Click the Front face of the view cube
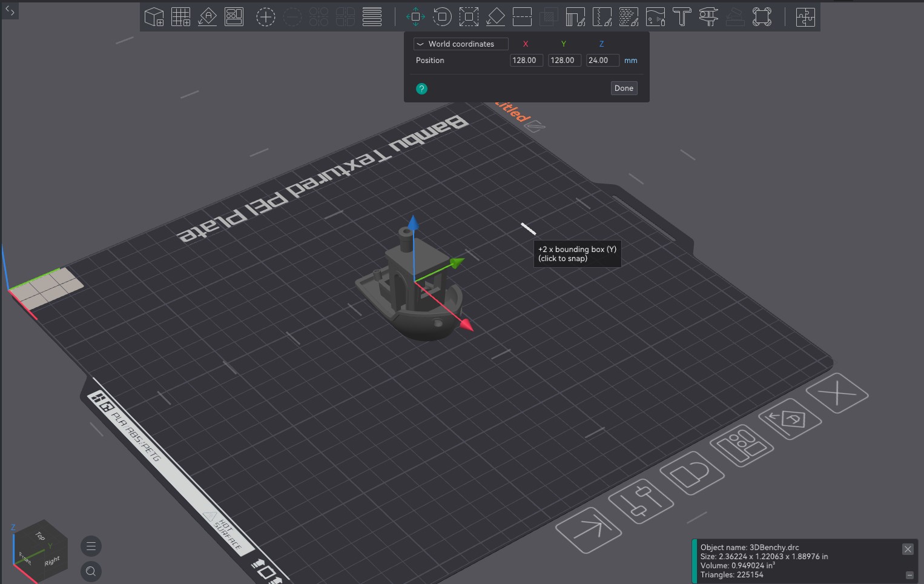 pyautogui.click(x=25, y=557)
